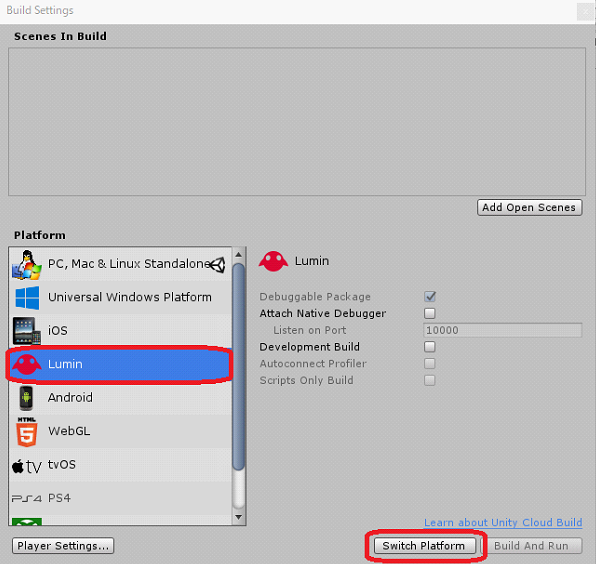This screenshot has width=596, height=564.
Task: Click the platform list scroll-down arrow
Action: click(x=238, y=517)
